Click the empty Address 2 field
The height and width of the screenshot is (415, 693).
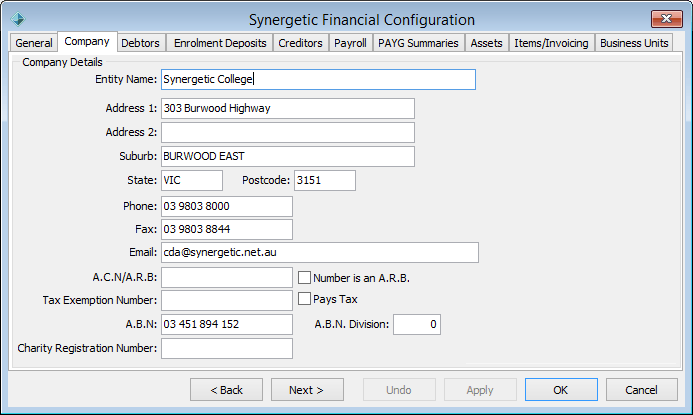288,133
